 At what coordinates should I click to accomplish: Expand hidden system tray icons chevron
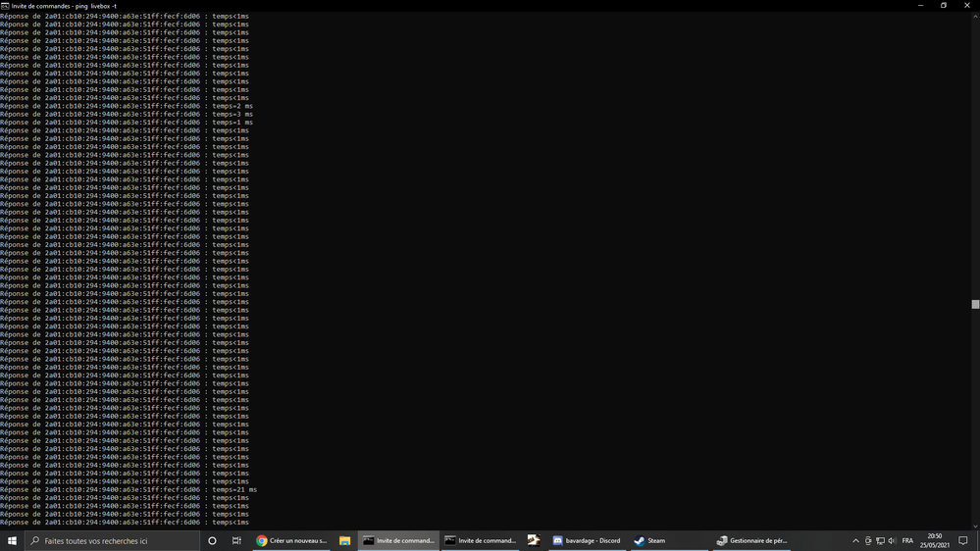click(855, 541)
